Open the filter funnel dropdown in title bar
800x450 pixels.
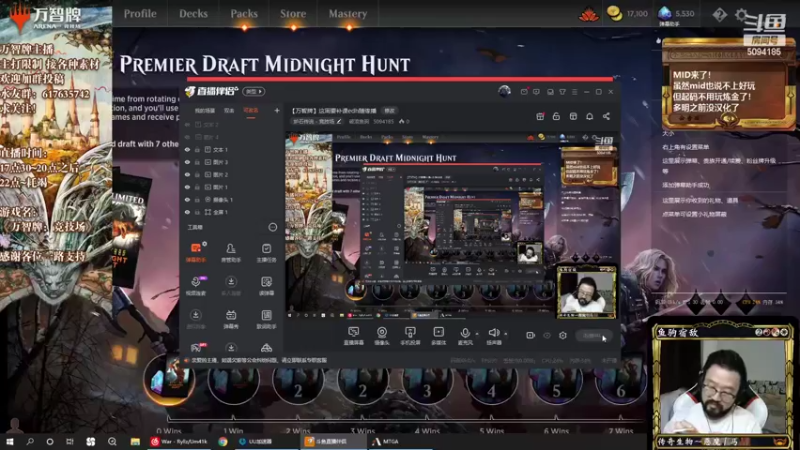pyautogui.click(x=562, y=92)
